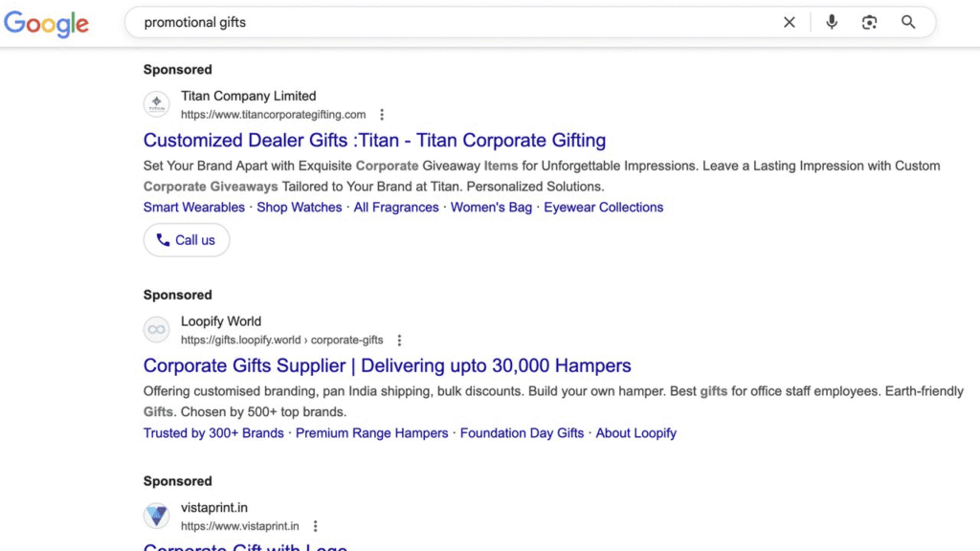This screenshot has width=980, height=551.
Task: Click the Eyewear Collections sitelink
Action: (603, 207)
